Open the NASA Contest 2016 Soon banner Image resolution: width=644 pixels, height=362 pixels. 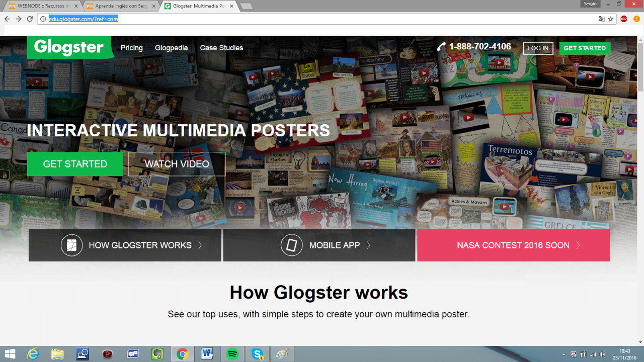click(513, 245)
